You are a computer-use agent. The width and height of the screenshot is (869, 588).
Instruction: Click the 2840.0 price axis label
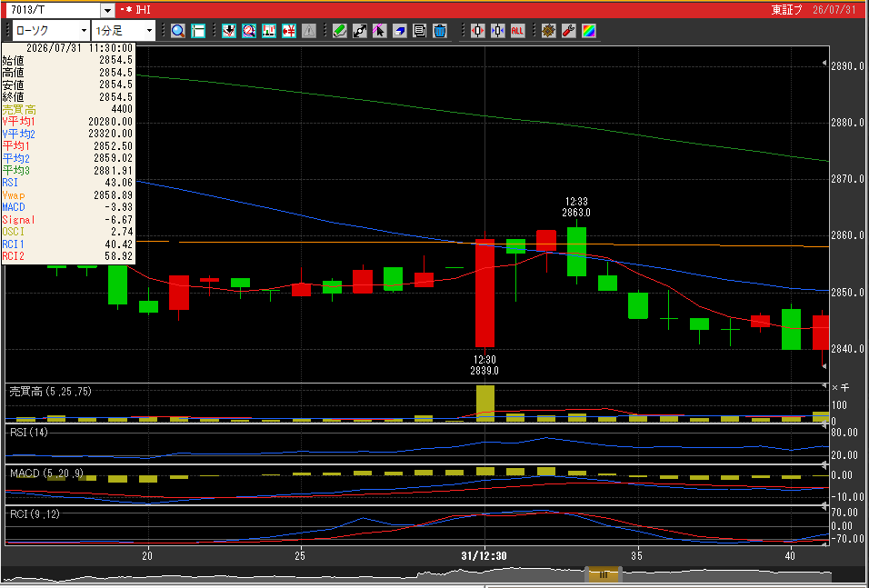(x=848, y=349)
